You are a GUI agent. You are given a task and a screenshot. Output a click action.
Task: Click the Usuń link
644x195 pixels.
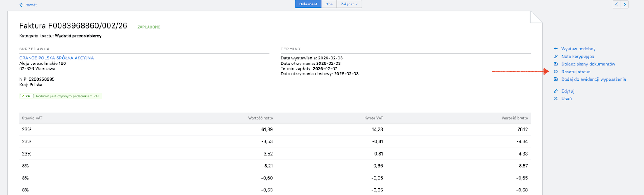coord(567,98)
